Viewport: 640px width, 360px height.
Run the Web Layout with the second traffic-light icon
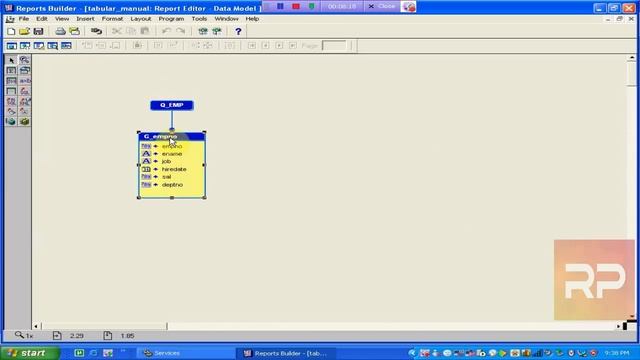coord(217,31)
